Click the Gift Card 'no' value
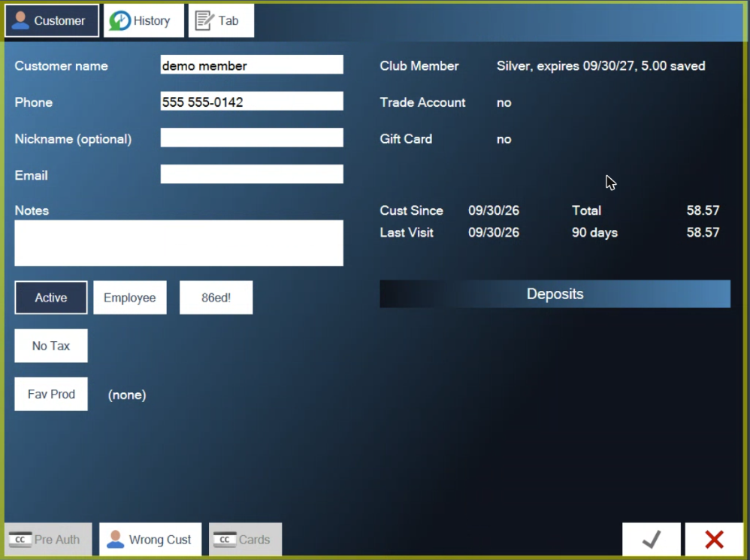 coord(504,139)
